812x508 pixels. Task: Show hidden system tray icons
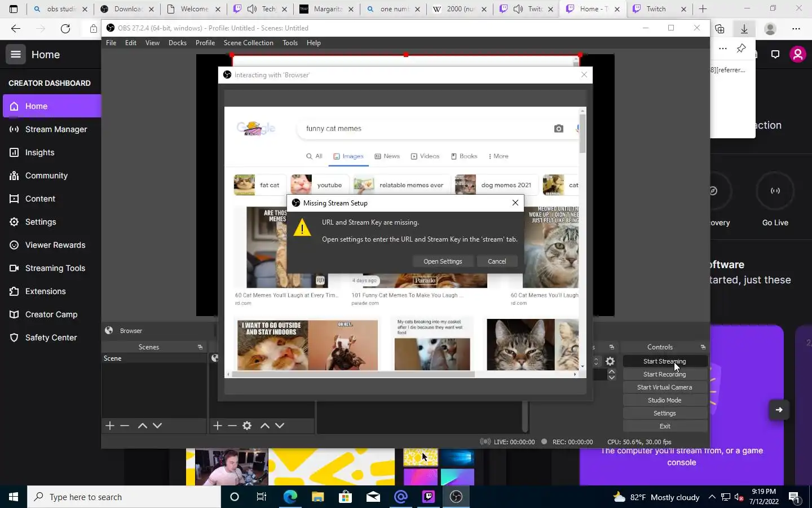(x=712, y=497)
